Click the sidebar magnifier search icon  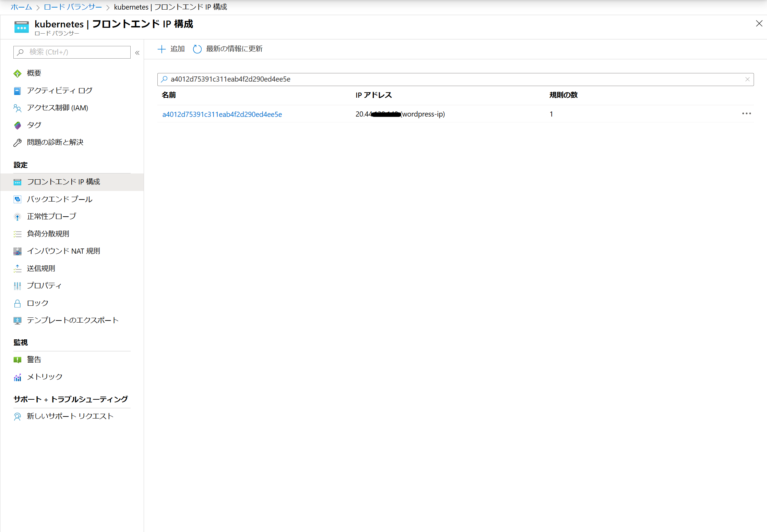coord(20,52)
